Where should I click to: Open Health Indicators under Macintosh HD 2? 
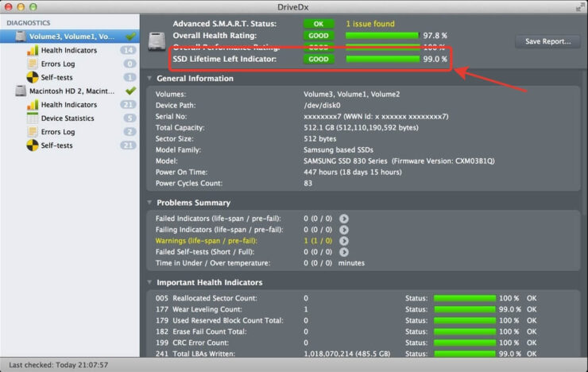pos(69,105)
